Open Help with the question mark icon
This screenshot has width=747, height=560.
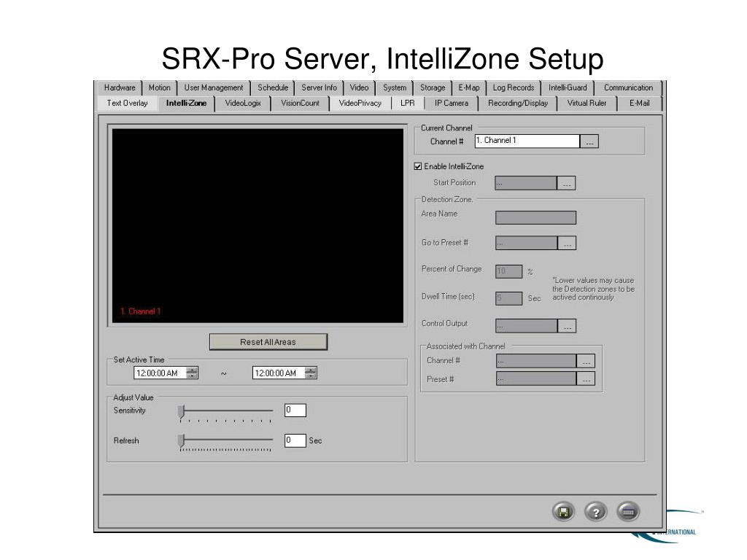595,512
